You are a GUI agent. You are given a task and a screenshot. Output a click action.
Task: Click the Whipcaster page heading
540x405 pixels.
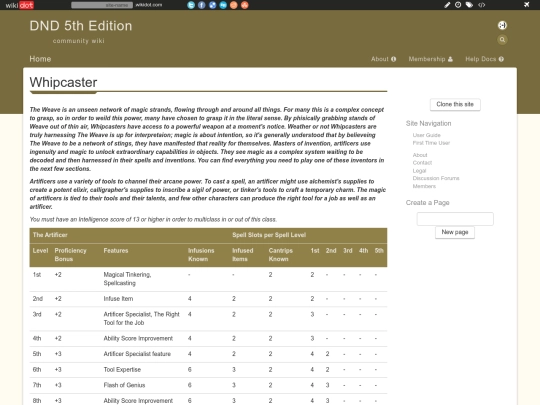click(63, 82)
